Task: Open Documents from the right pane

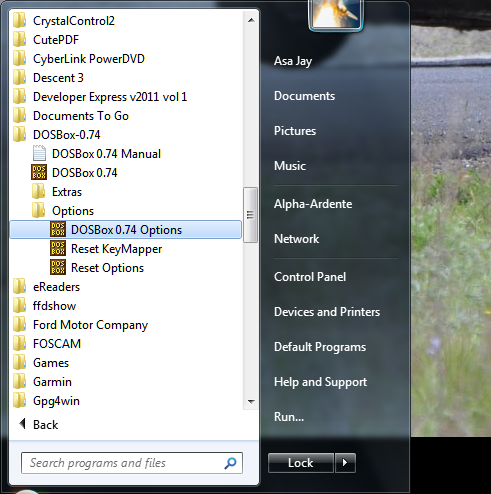Action: (304, 96)
